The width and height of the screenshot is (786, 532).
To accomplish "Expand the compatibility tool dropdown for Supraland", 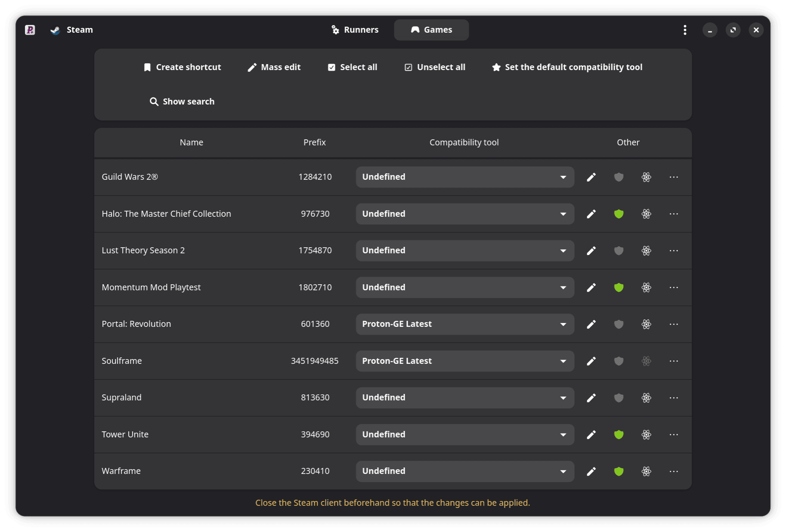I will click(x=465, y=398).
